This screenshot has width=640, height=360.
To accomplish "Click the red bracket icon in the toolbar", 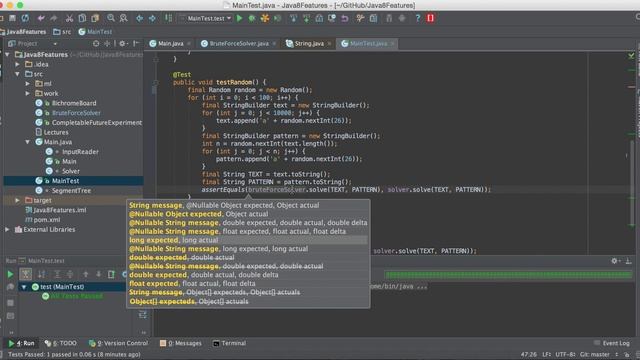I will point(430,18).
